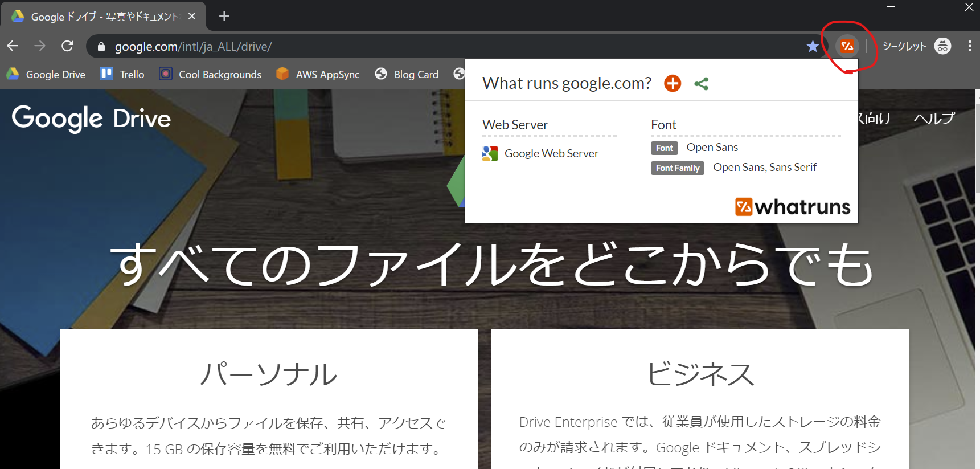Click the whatruns logo in popup
This screenshot has width=980, height=469.
(x=793, y=206)
